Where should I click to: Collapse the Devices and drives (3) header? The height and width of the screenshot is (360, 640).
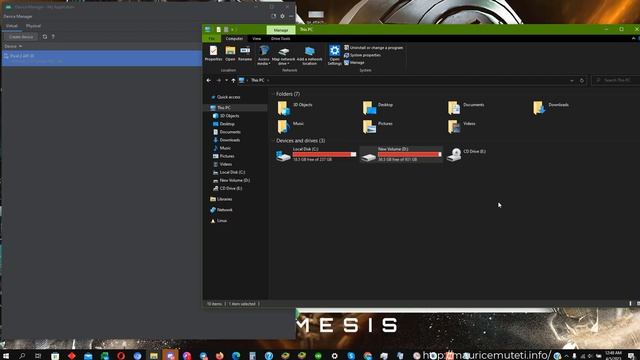point(300,140)
